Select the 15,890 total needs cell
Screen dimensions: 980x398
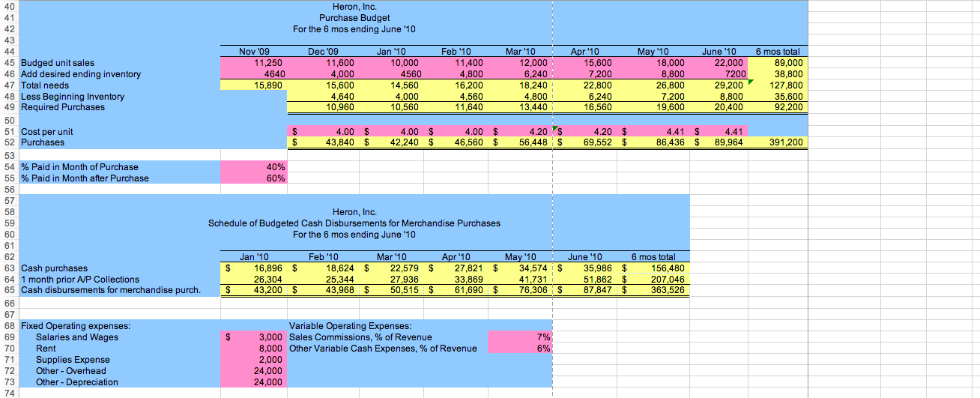pyautogui.click(x=255, y=85)
